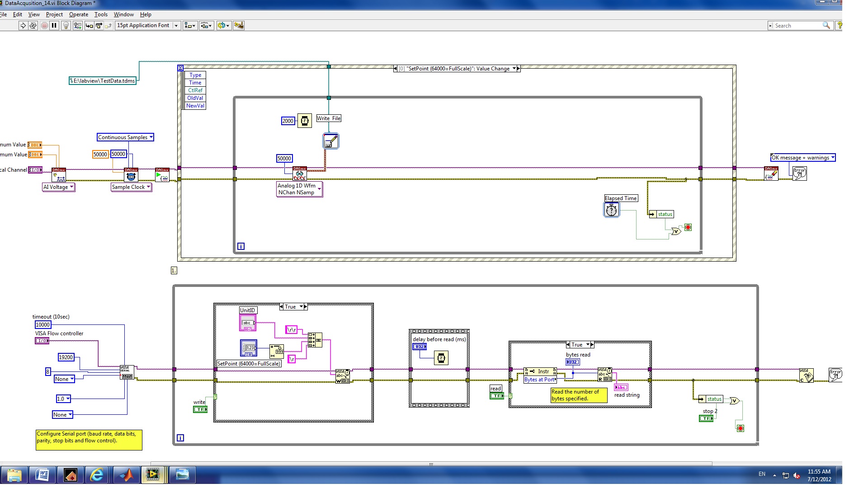
Task: Open the Project menu
Action: tap(54, 14)
